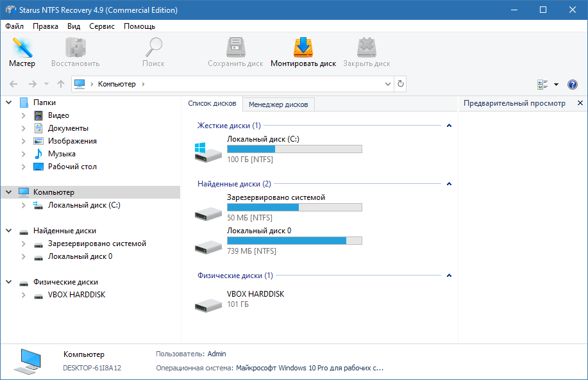Image resolution: width=588 pixels, height=380 pixels.
Task: Click Компьютер breadcrumb in address bar
Action: tap(117, 84)
